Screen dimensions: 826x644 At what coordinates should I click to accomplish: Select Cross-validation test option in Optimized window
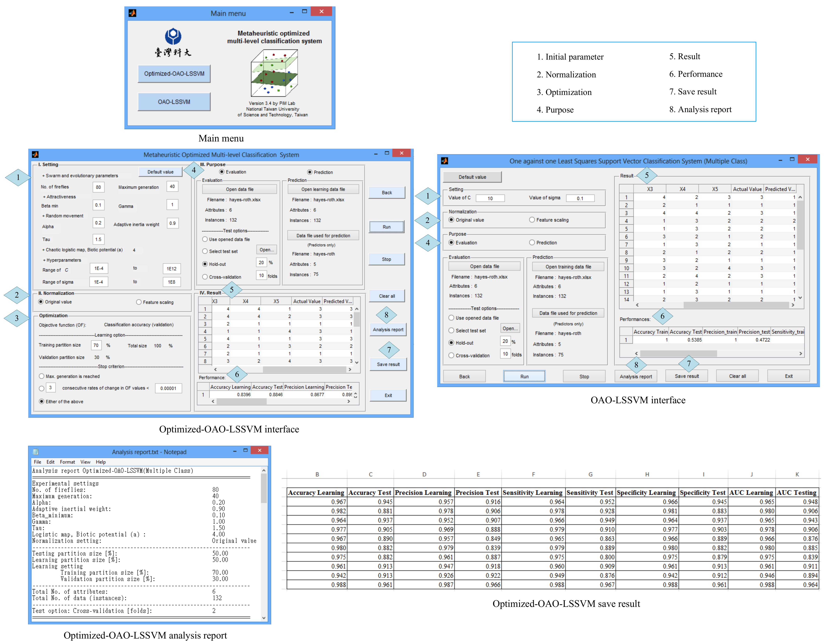tap(205, 277)
